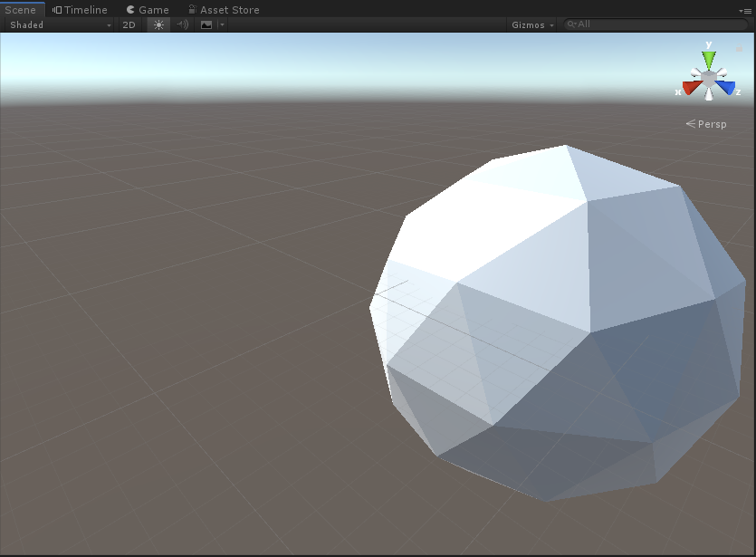Screen dimensions: 756x557
Task: Open the search filter magnifier icon
Action: pyautogui.click(x=571, y=24)
